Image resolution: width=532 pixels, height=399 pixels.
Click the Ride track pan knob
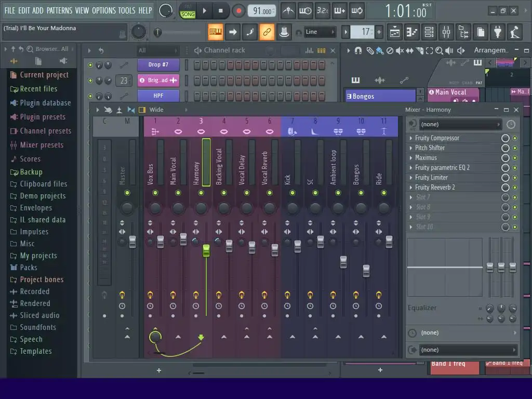384,208
